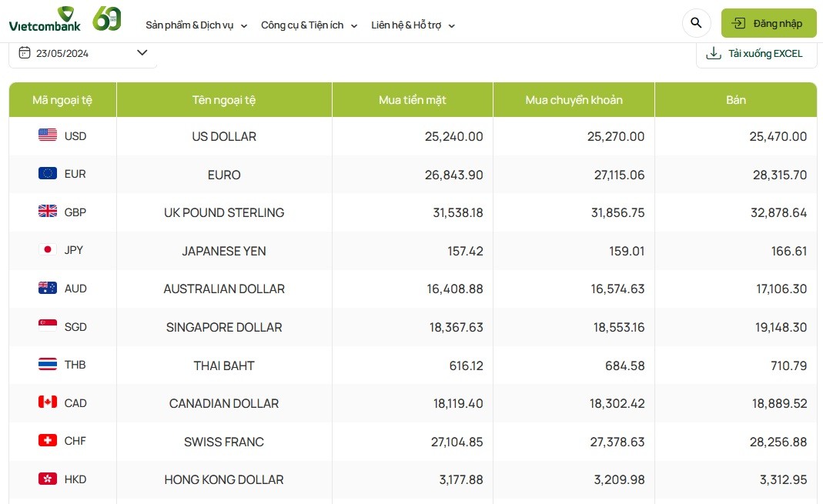The image size is (823, 504).
Task: Expand the Sản phẩm & Dịch vụ menu
Action: [x=196, y=25]
